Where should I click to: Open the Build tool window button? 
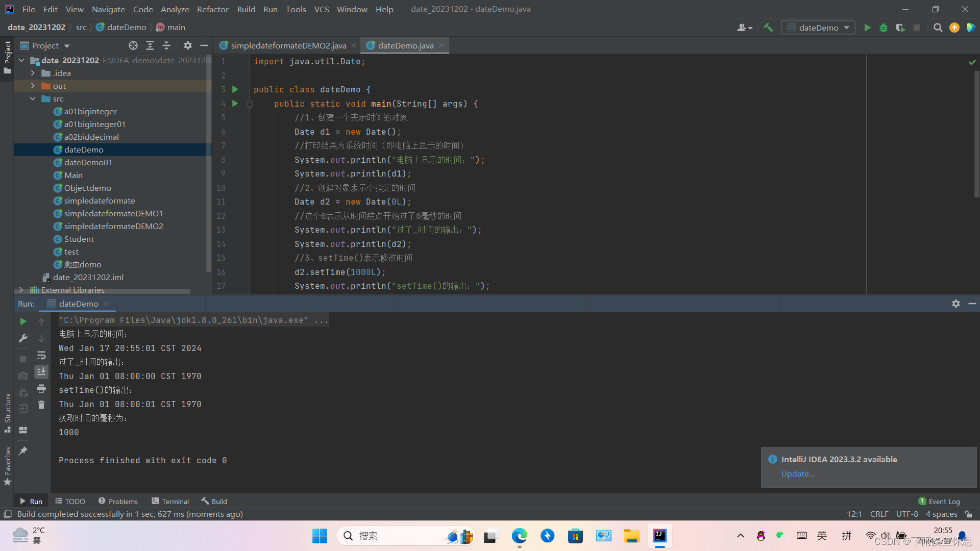point(214,502)
